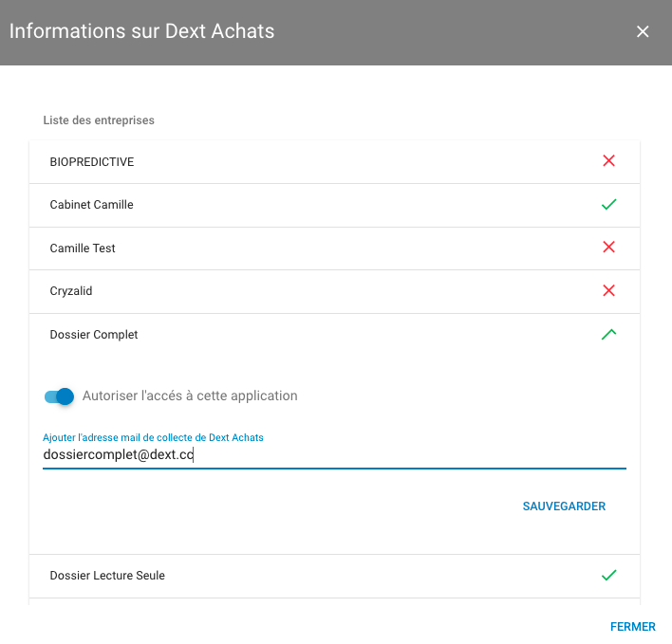The height and width of the screenshot is (644, 672).
Task: Click the red cross on Camille Test row
Action: coord(608,247)
